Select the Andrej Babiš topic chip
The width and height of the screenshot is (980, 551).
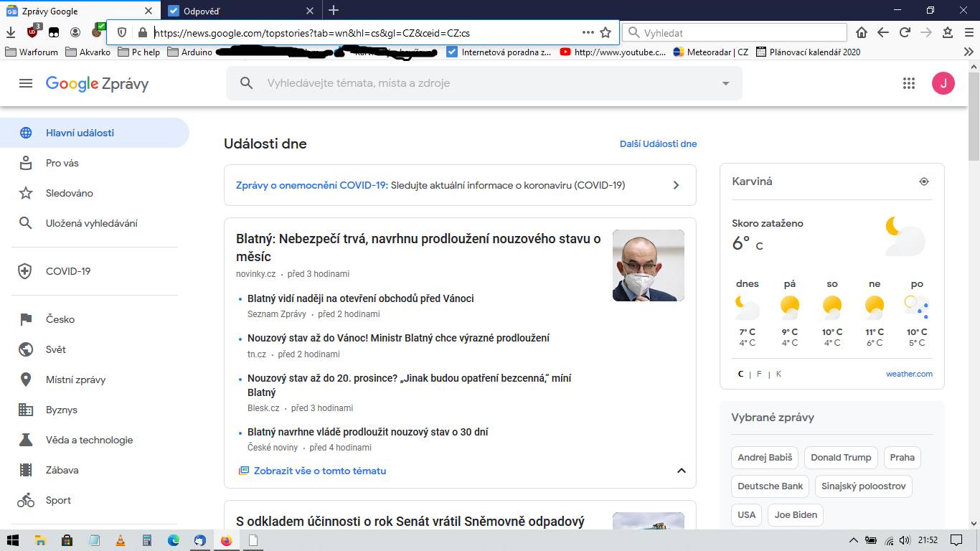click(x=765, y=457)
